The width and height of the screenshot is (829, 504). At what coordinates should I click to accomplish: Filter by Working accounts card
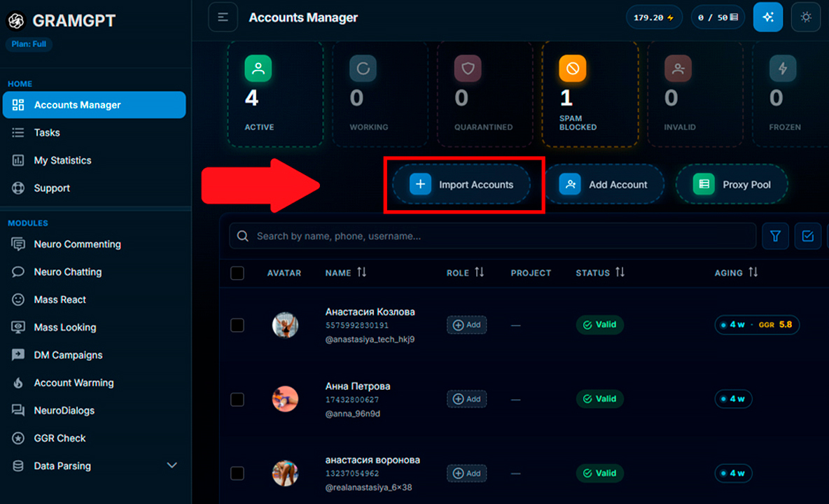380,94
